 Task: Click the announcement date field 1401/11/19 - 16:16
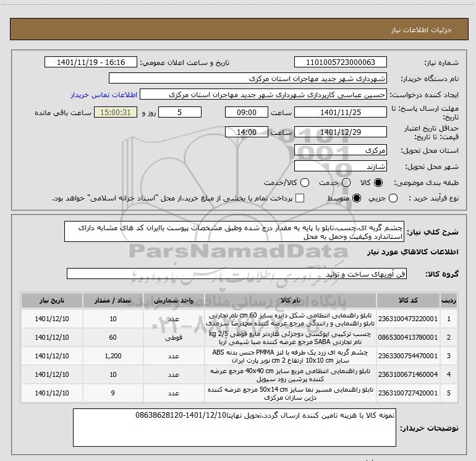91,62
